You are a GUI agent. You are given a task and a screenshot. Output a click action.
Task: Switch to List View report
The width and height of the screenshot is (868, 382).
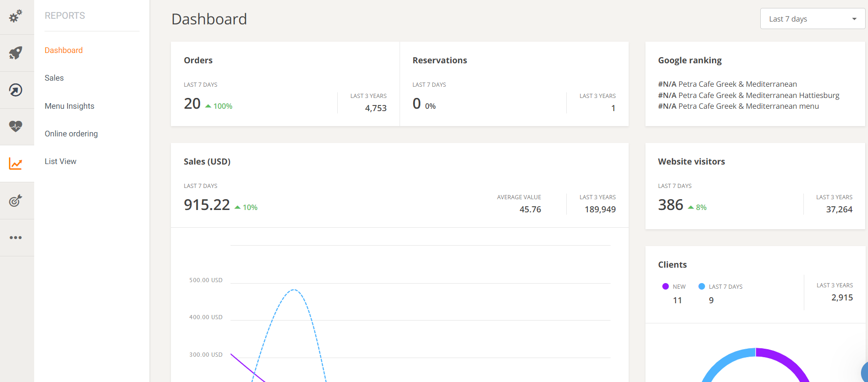[x=60, y=161]
